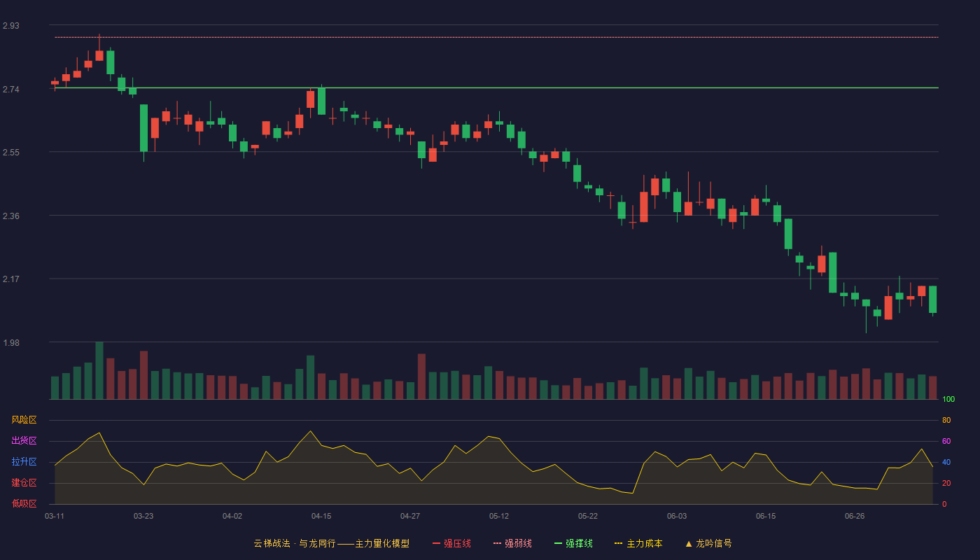This screenshot has width=980, height=560.
Task: Select the 出货区 zone label
Action: click(24, 441)
